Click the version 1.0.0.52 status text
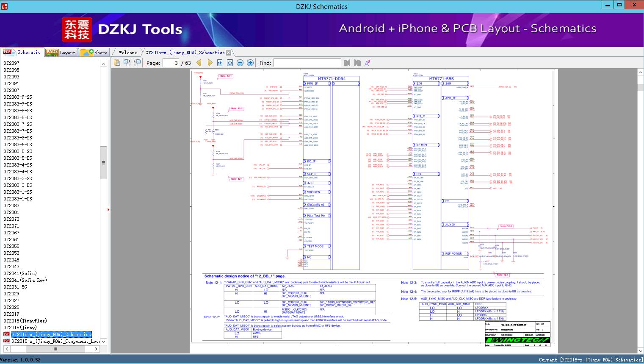Screen dimensions: 644x364 pos(21,360)
